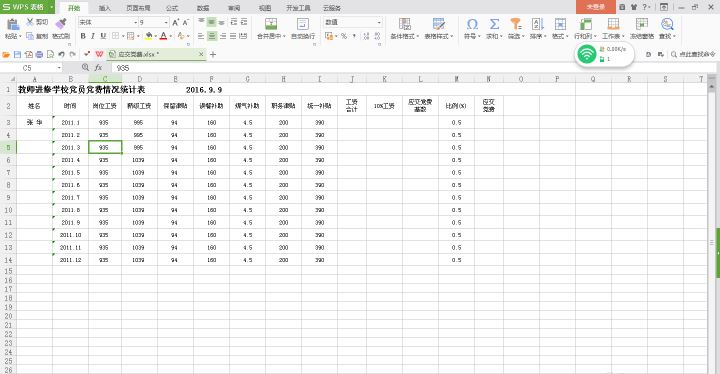The height and width of the screenshot is (374, 720).
Task: Expand the font color dropdown arrow
Action: [171, 36]
